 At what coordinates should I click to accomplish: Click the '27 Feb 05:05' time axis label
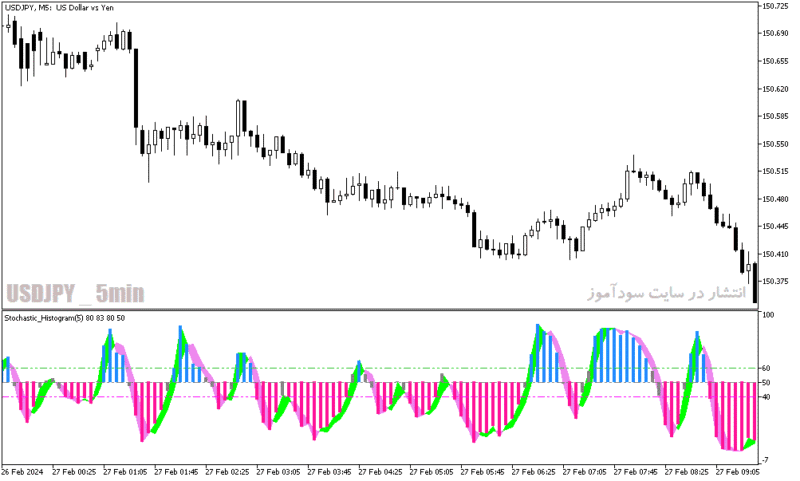[x=432, y=472]
